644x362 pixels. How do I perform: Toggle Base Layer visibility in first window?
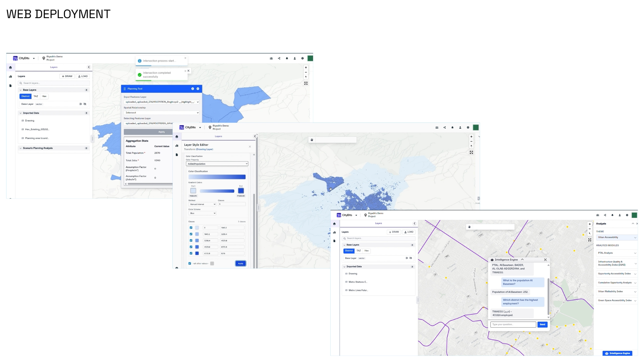pos(85,104)
